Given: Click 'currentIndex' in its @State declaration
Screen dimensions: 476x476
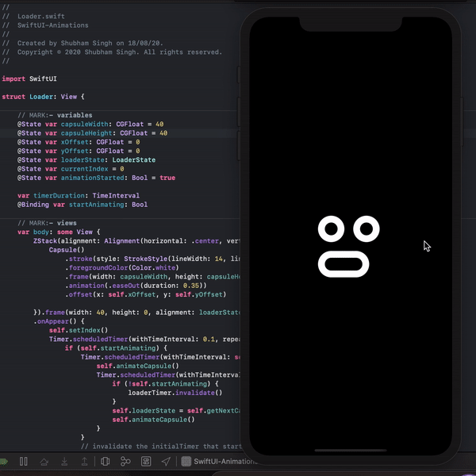Looking at the screenshot, I should pyautogui.click(x=84, y=169).
